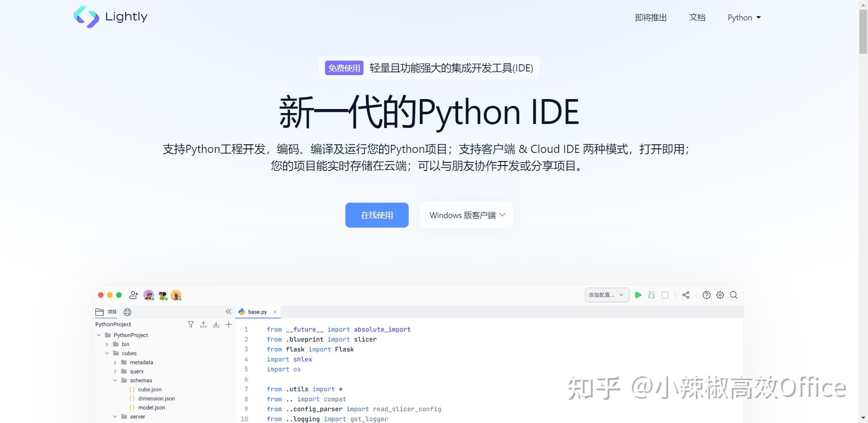Switch to the base.py tab
Image resolution: width=868 pixels, height=423 pixels.
(257, 312)
